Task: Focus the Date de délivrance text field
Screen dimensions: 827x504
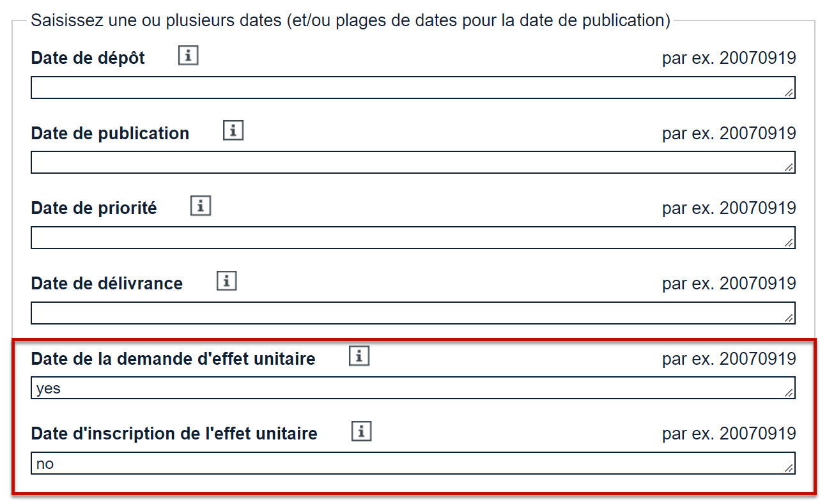Action: click(409, 313)
